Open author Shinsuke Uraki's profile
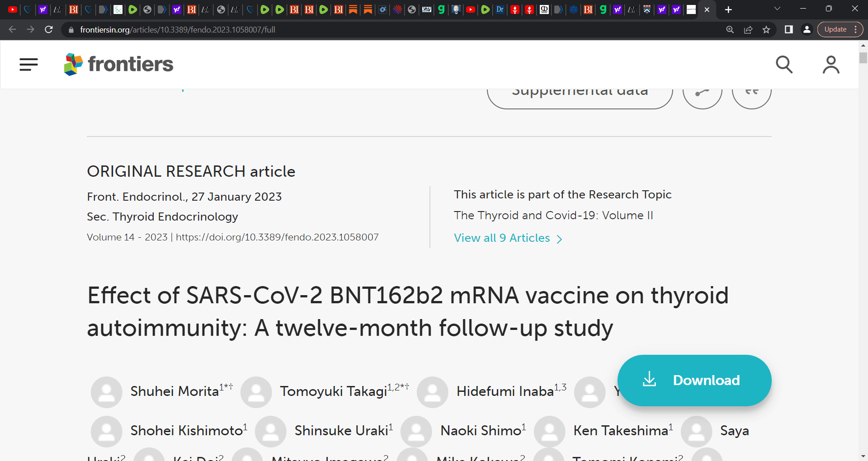 pyautogui.click(x=341, y=431)
